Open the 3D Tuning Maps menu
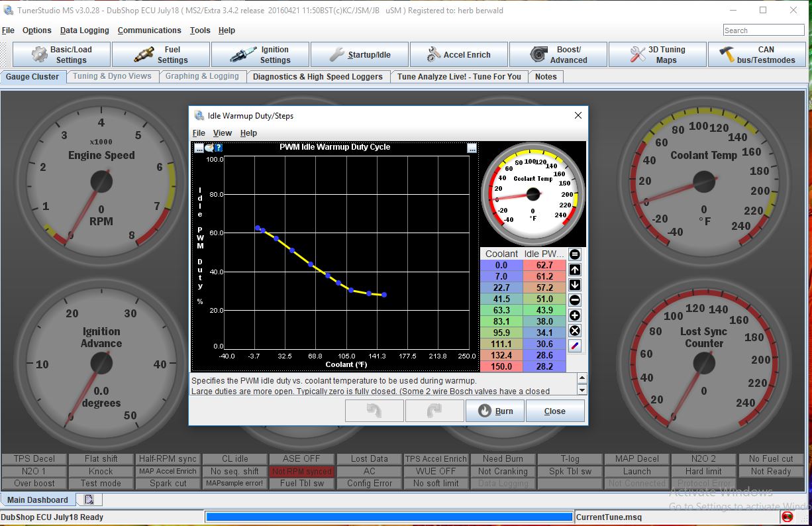 tap(658, 54)
